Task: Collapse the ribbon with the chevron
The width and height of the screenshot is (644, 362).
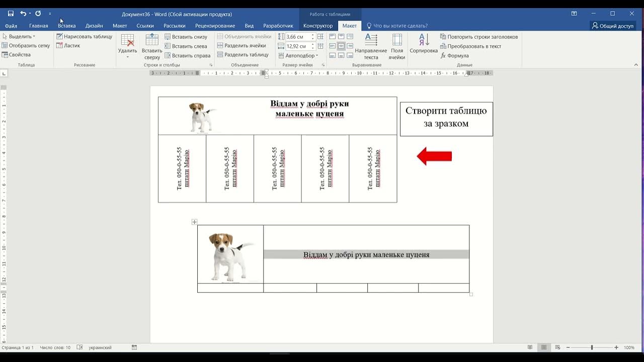Action: 637,65
